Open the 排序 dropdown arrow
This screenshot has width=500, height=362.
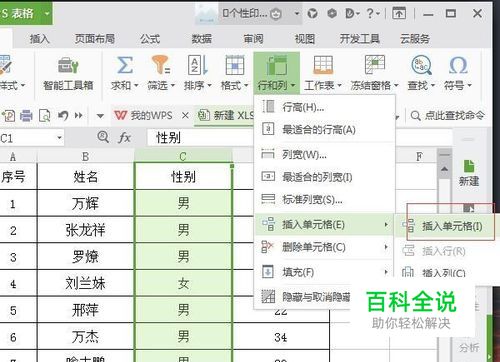209,86
